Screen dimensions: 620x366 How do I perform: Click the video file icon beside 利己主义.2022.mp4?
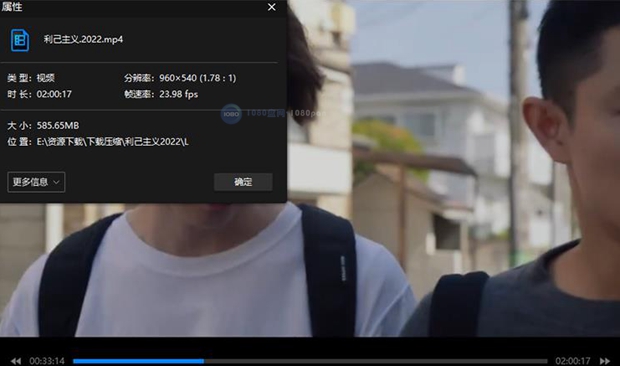pyautogui.click(x=20, y=40)
